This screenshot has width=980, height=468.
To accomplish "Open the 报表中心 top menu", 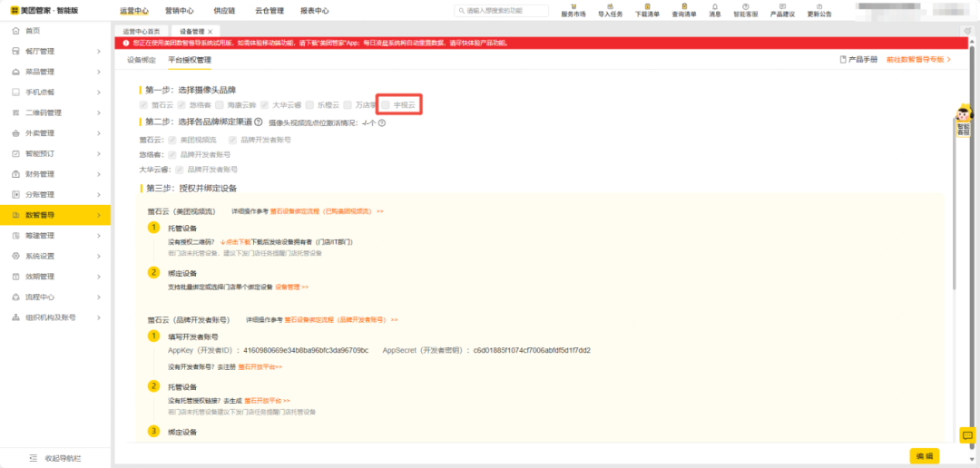I will pos(314,11).
